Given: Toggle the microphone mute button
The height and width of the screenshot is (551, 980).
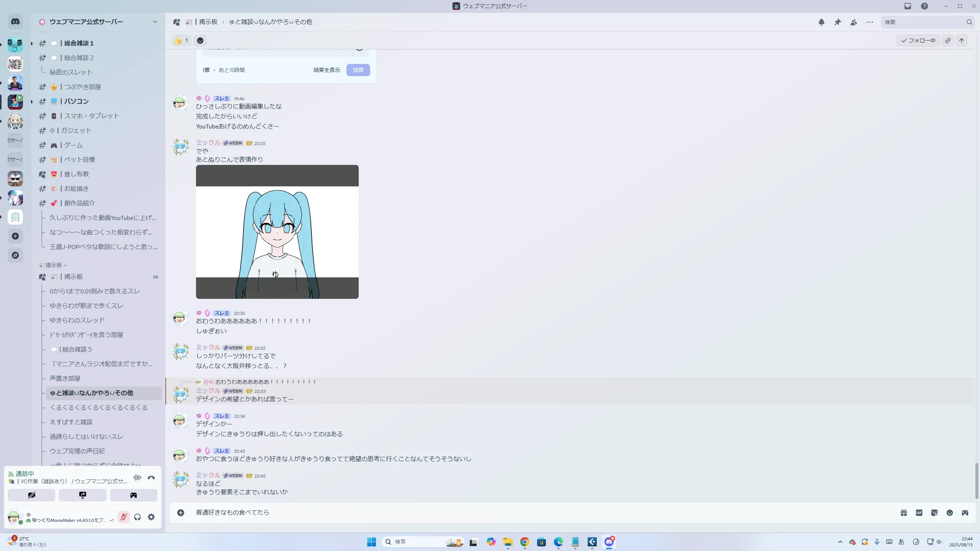Looking at the screenshot, I should click(123, 517).
